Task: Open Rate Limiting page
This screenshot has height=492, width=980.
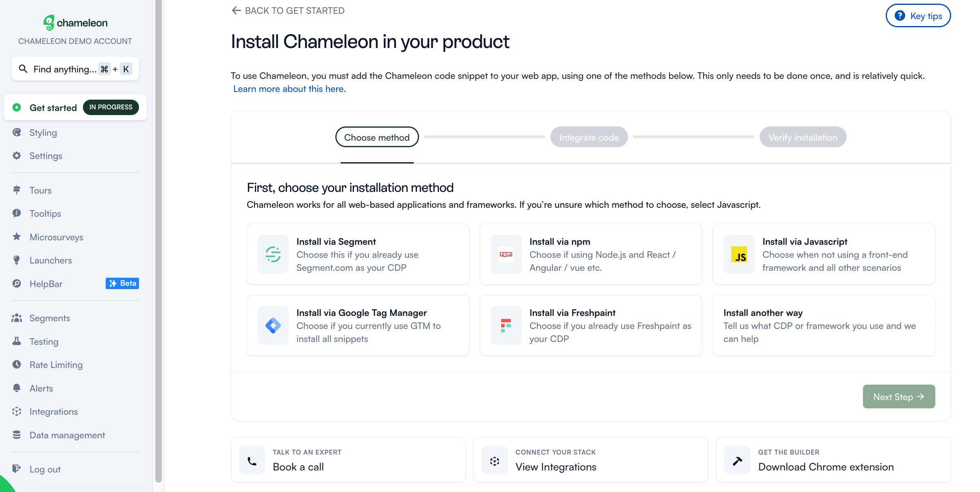Action: [x=56, y=365]
